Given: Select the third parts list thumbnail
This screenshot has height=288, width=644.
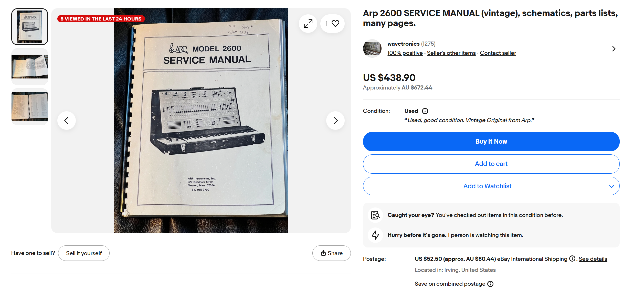Looking at the screenshot, I should [x=30, y=106].
